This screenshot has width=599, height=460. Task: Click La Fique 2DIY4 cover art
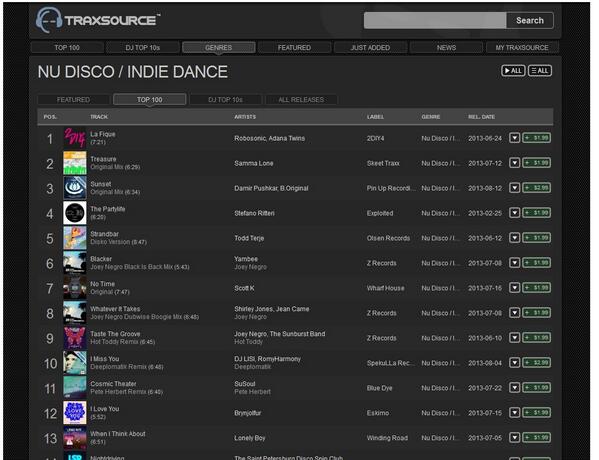[75, 138]
